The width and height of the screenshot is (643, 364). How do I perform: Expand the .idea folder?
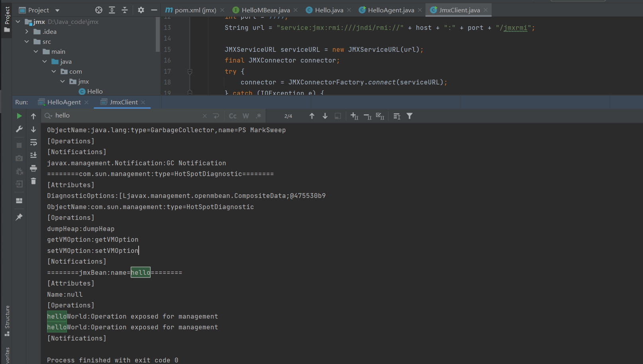[x=27, y=31]
